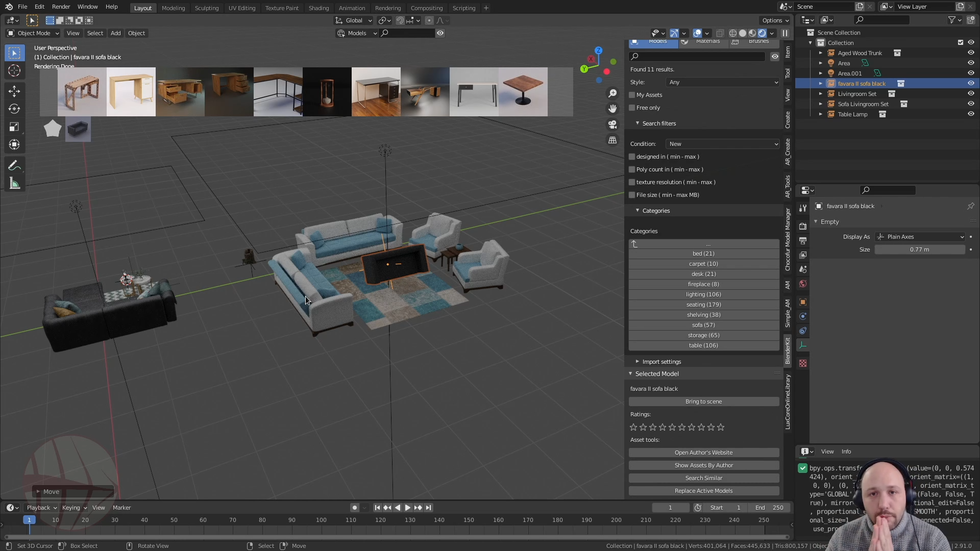Activate the Annotate tool
The image size is (980, 551).
(x=14, y=166)
